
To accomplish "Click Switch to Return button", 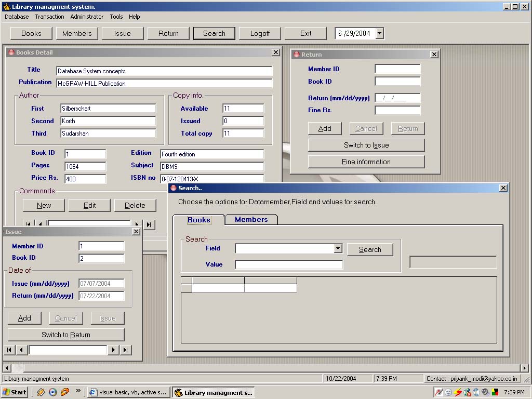I will [x=66, y=335].
